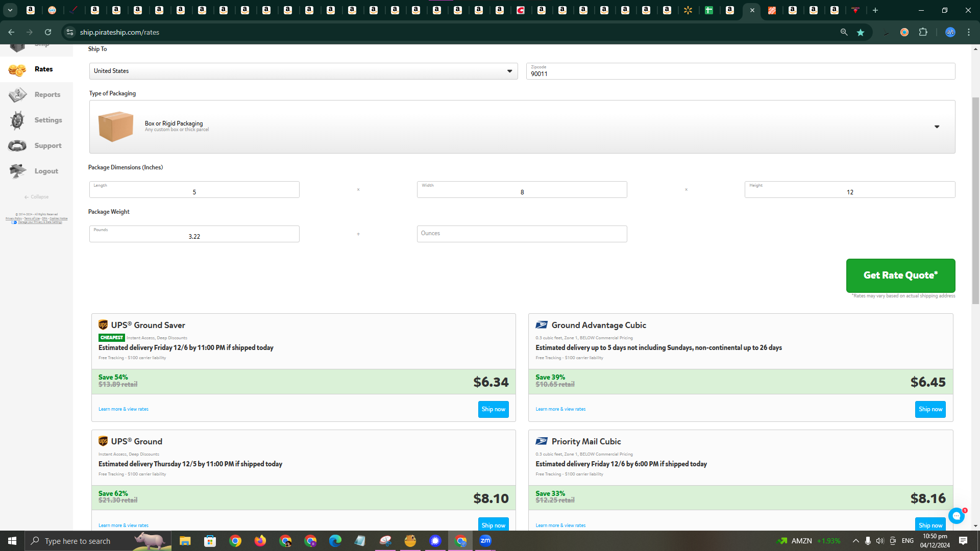Screen dimensions: 980x551
Task: Click the USPS logo beside Priority Mail Cubic
Action: pyautogui.click(x=542, y=441)
